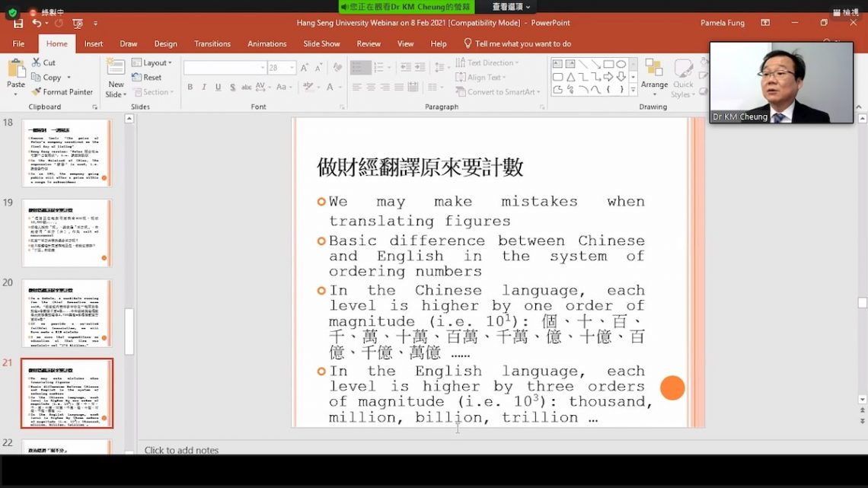
Task: Click the font color A button
Action: point(331,88)
